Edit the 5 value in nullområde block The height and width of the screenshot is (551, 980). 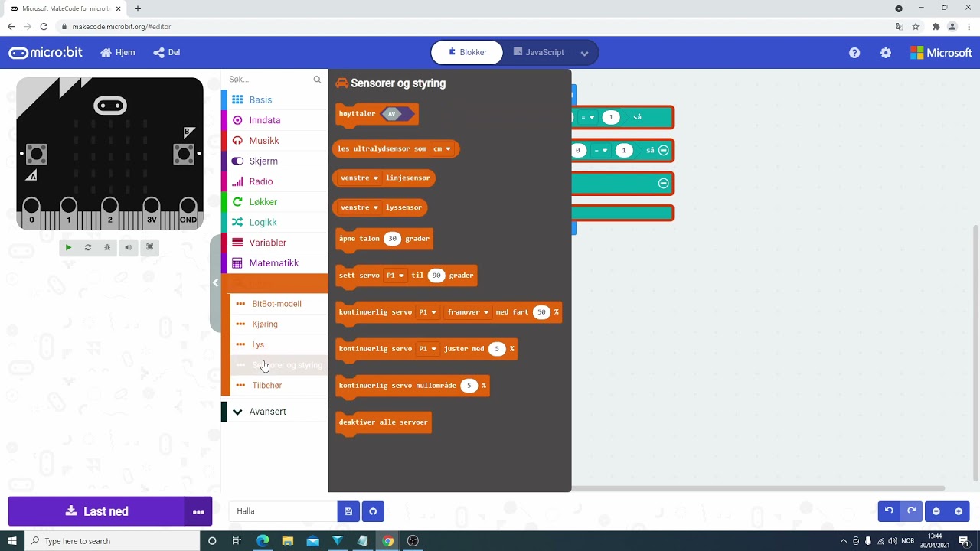[469, 386]
